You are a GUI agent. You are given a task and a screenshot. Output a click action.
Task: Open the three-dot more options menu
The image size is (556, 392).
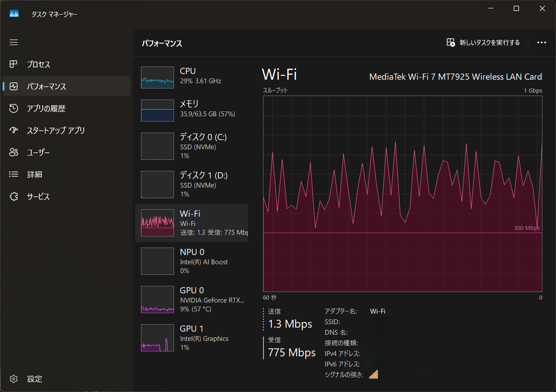pyautogui.click(x=541, y=43)
